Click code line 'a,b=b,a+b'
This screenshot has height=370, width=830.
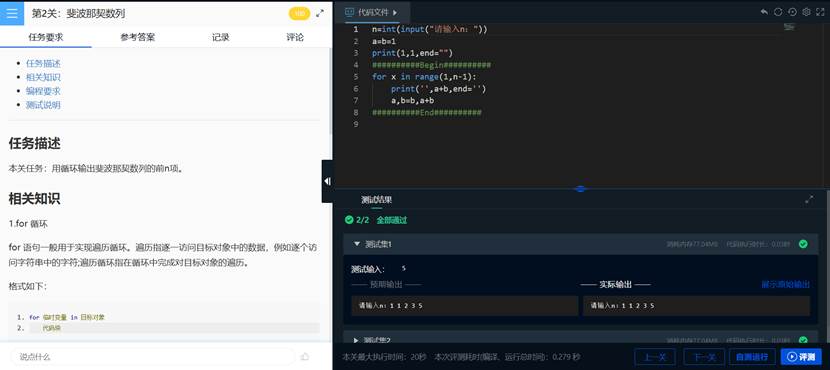pyautogui.click(x=412, y=101)
